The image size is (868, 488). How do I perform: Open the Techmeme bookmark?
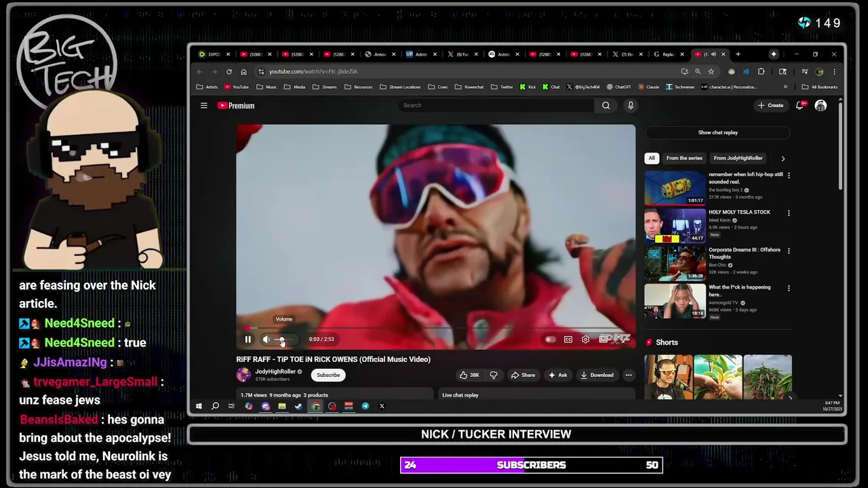point(680,87)
